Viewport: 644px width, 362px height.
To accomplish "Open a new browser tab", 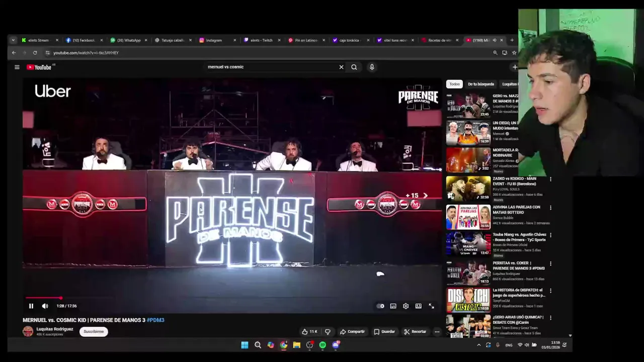I will 512,40.
